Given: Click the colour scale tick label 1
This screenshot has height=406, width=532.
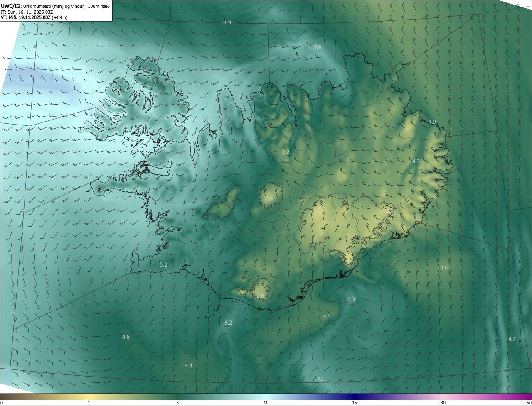Looking at the screenshot, I should [x=89, y=403].
